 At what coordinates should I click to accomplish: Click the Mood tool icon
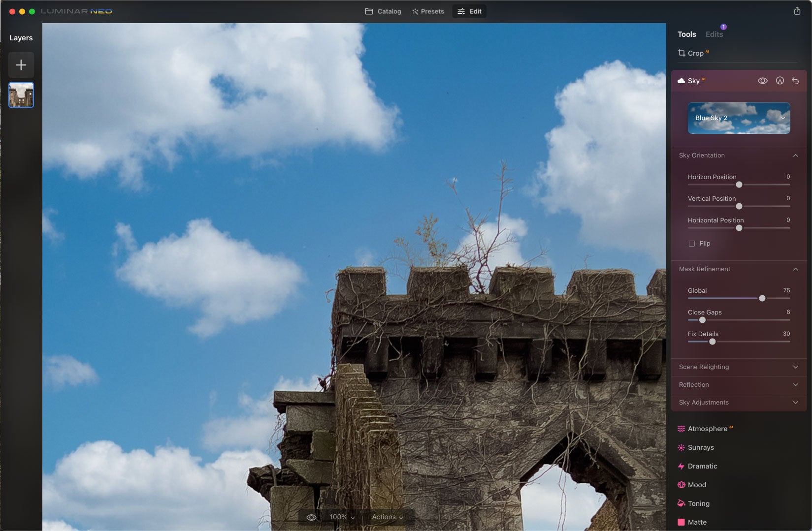point(681,485)
